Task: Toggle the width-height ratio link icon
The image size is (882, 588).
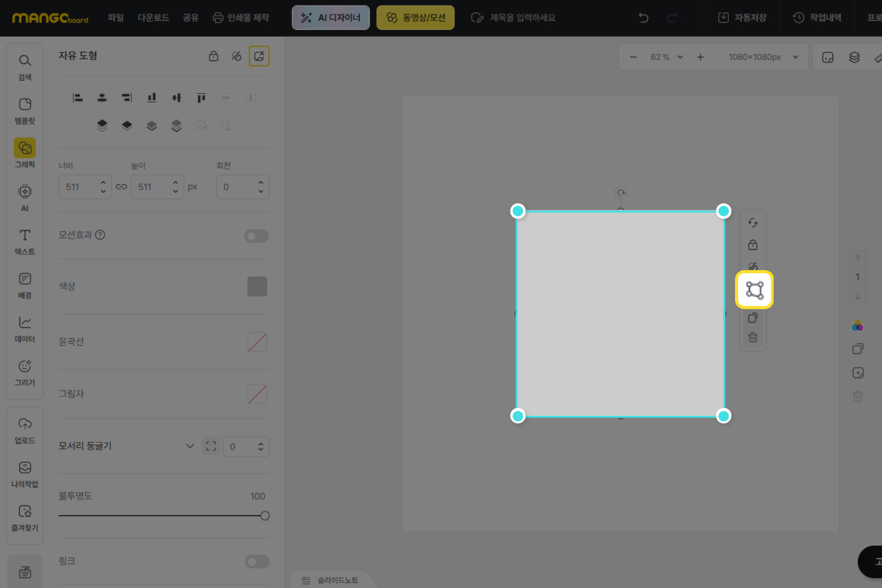Action: (x=121, y=187)
